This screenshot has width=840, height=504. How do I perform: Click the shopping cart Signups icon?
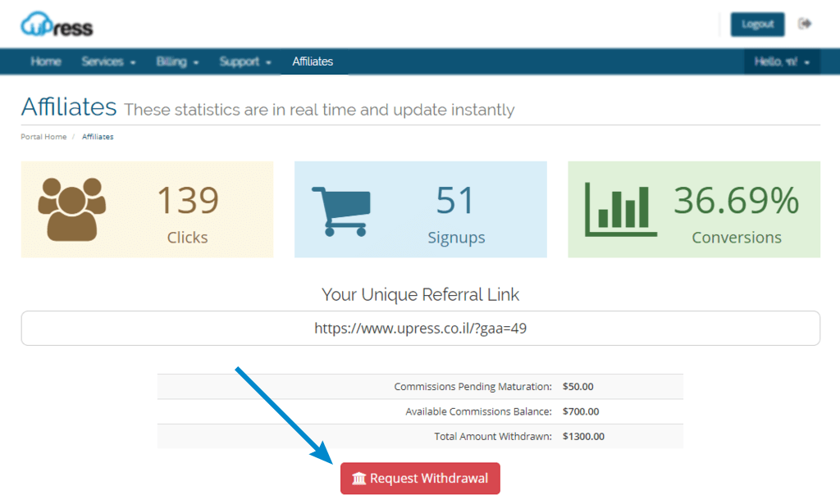click(341, 211)
